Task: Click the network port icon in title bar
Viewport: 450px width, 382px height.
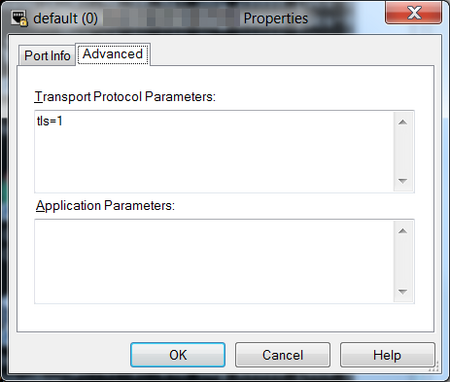Action: pos(19,18)
